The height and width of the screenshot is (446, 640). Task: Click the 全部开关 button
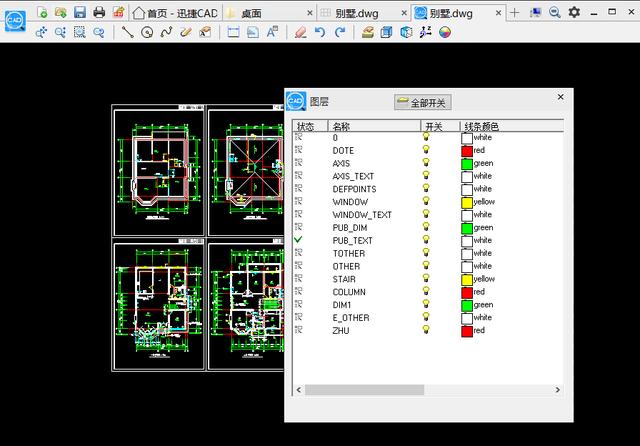pyautogui.click(x=422, y=102)
